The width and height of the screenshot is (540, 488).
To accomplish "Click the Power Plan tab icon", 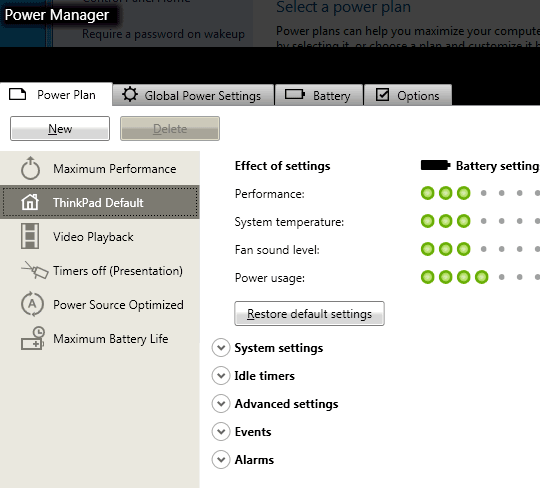I will point(18,94).
